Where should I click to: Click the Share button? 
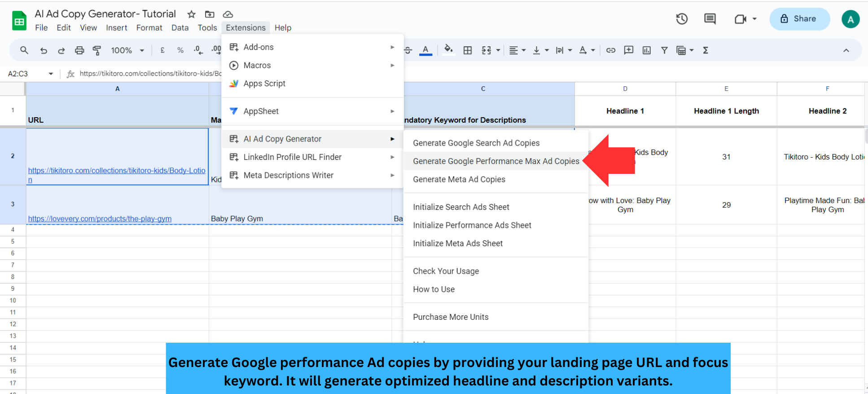tap(799, 19)
